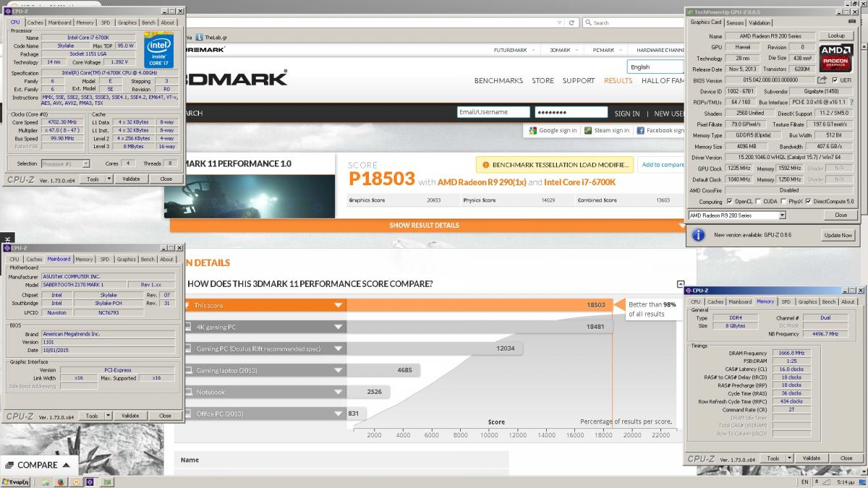
Task: Click the 12034 score bar
Action: [434, 348]
